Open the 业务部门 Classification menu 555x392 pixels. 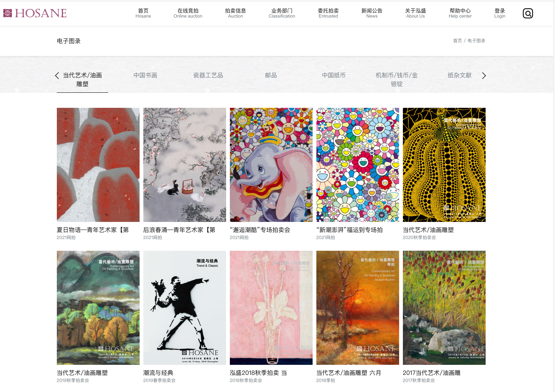click(x=282, y=13)
